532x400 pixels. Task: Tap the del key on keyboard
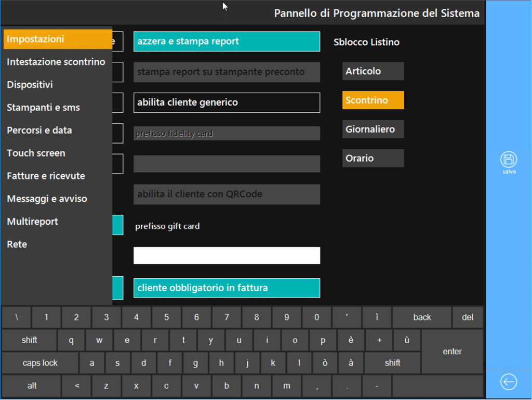pos(468,317)
